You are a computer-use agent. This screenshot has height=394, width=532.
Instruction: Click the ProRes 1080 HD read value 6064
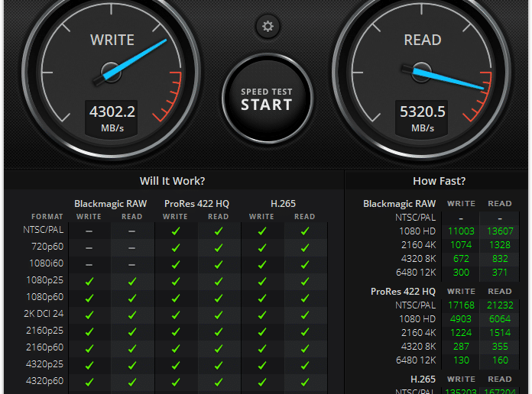click(x=500, y=319)
